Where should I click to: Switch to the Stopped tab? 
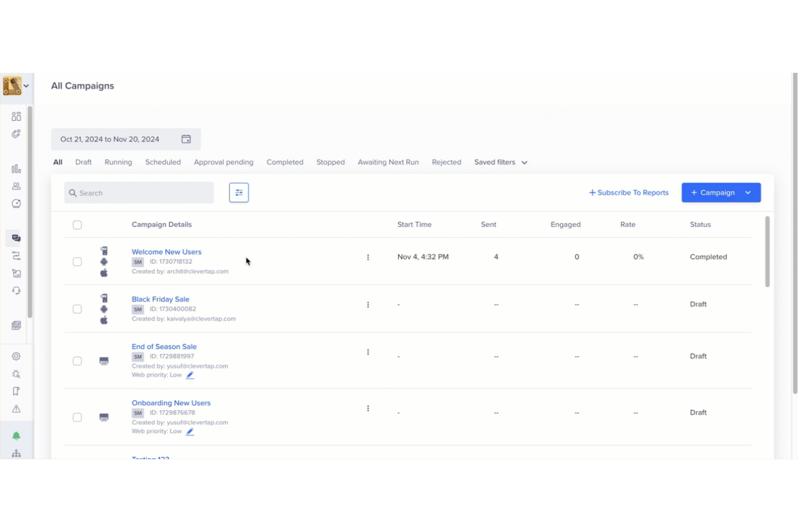click(331, 162)
